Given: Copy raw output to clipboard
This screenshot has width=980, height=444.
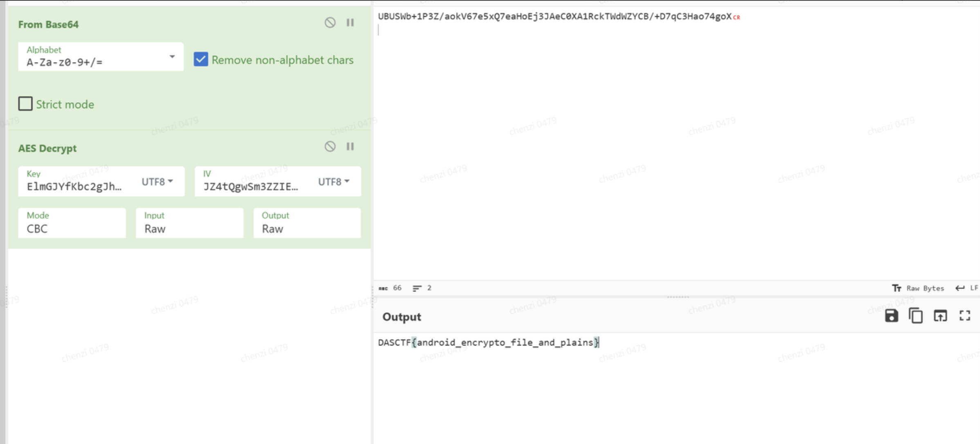Looking at the screenshot, I should click(x=916, y=316).
